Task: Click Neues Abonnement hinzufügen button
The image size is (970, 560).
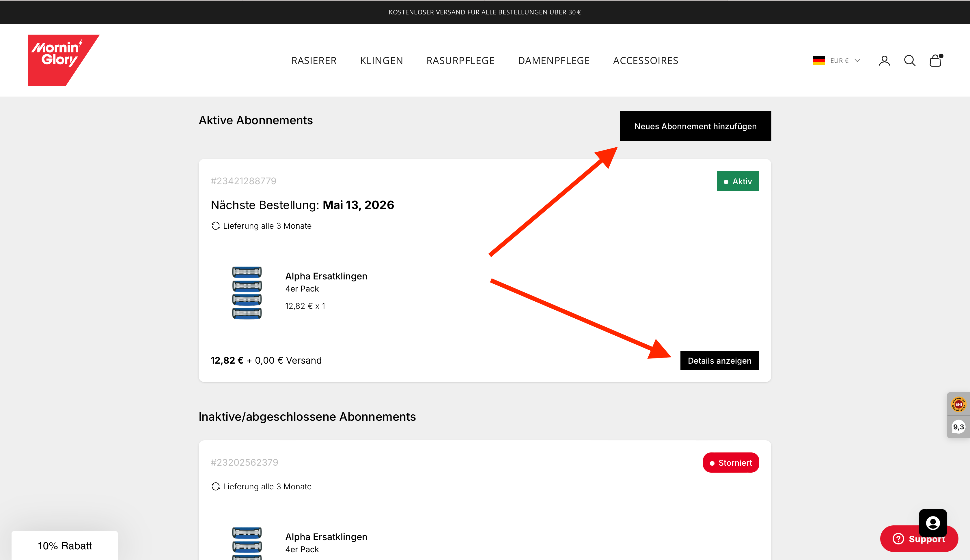Action: tap(695, 126)
